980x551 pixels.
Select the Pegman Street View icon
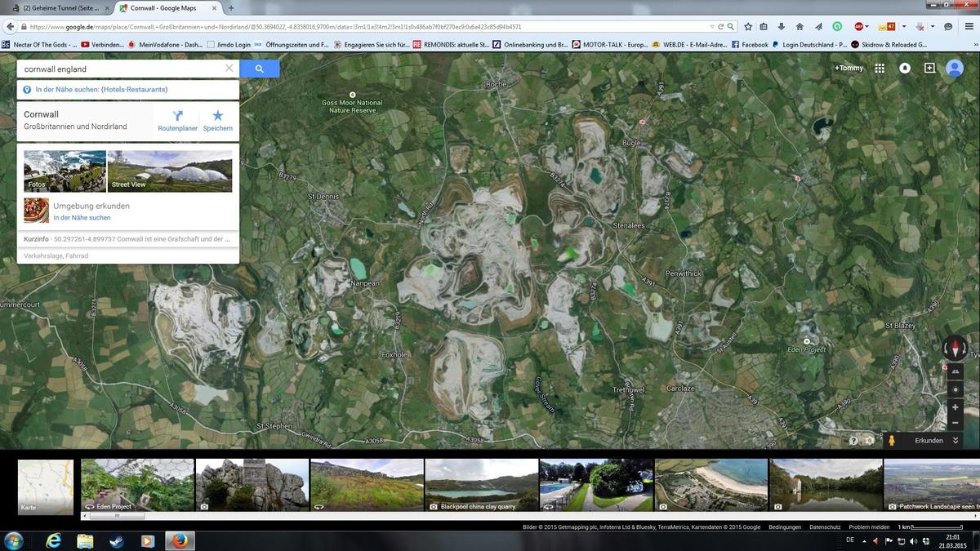(892, 441)
